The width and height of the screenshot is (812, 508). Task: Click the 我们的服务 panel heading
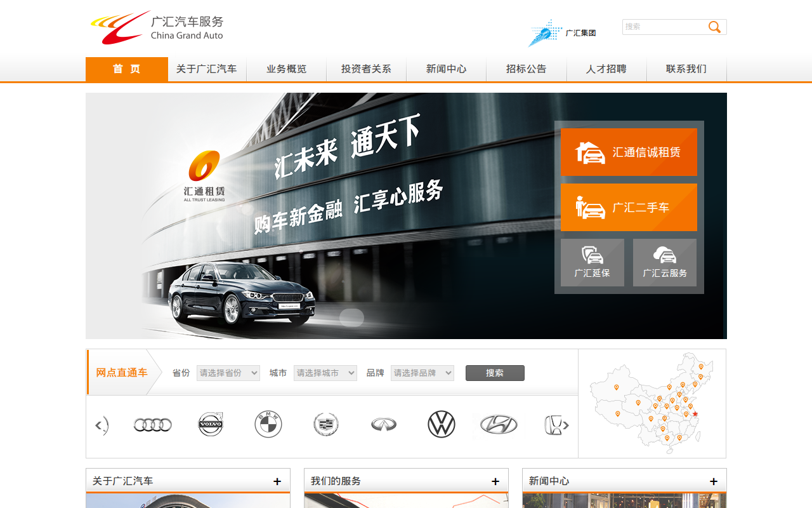coord(336,481)
